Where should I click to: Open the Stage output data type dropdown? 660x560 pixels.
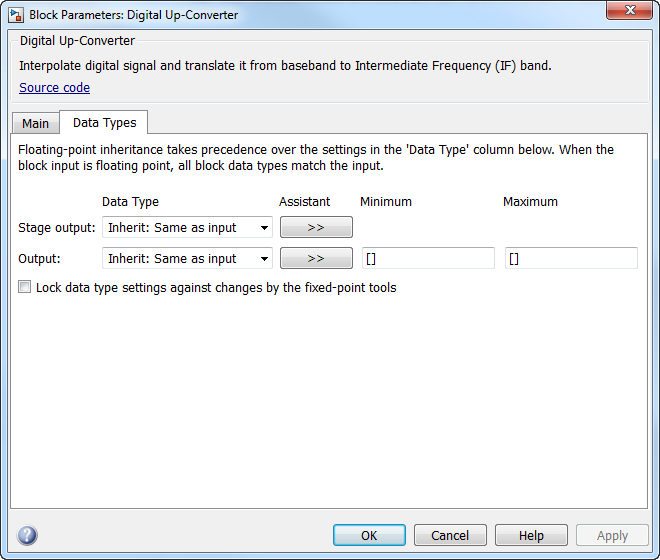point(187,227)
